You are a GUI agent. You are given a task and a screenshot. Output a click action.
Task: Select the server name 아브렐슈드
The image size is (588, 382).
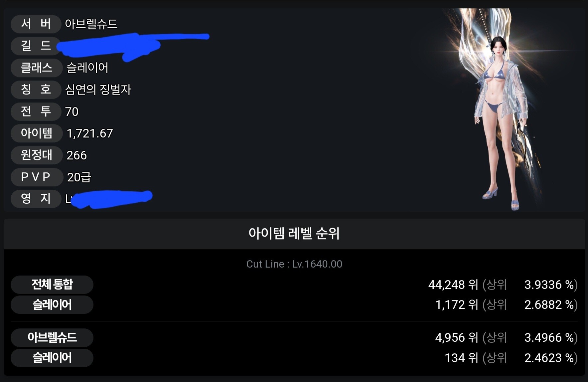pos(91,24)
